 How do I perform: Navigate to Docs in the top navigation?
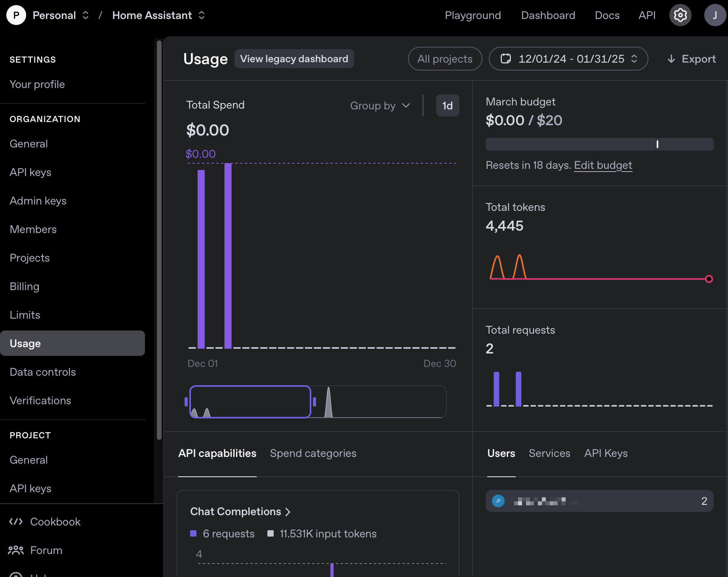click(607, 15)
